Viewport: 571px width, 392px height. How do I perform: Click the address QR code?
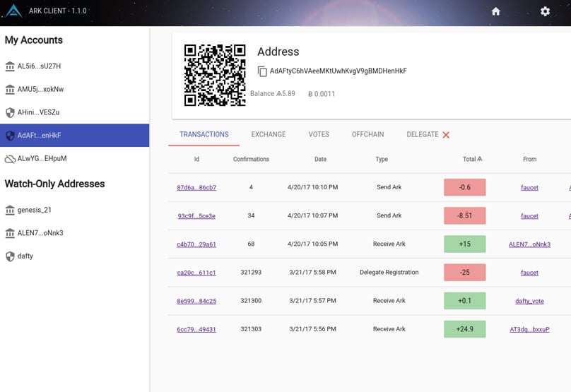point(215,76)
